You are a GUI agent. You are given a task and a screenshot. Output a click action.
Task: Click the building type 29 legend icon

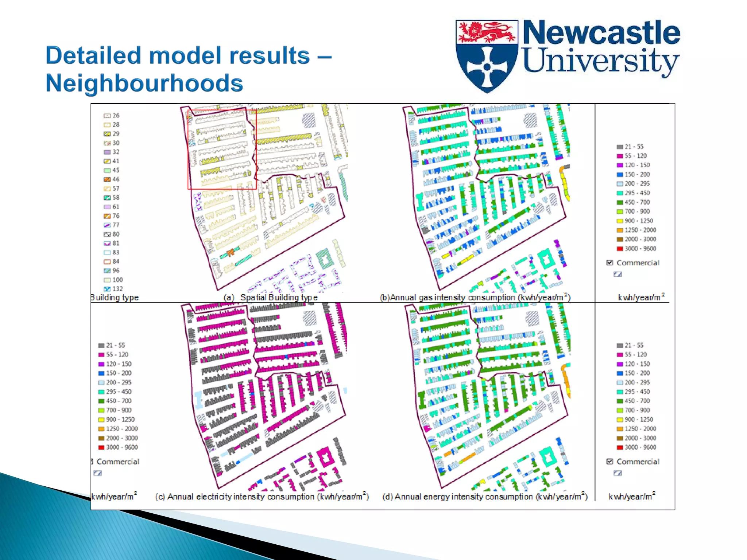[107, 134]
